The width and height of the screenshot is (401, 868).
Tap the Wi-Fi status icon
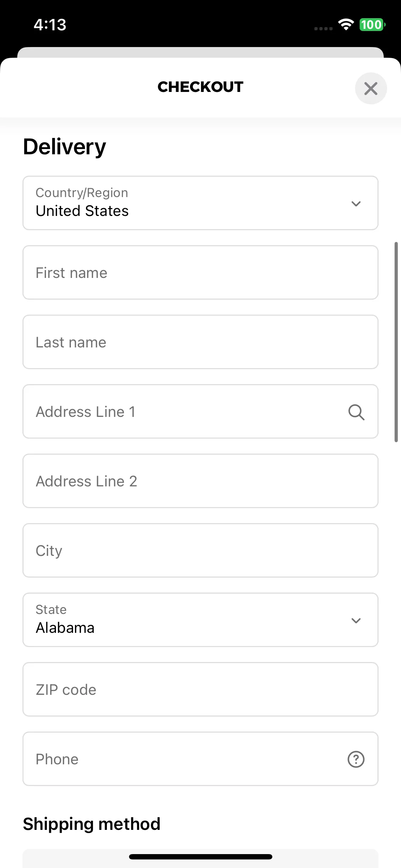coord(346,25)
